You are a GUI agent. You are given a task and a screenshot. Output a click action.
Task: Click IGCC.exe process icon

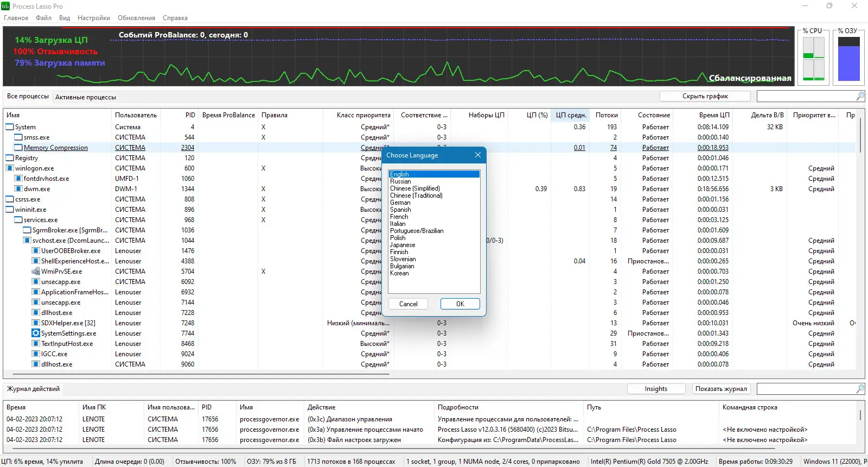pyautogui.click(x=36, y=354)
